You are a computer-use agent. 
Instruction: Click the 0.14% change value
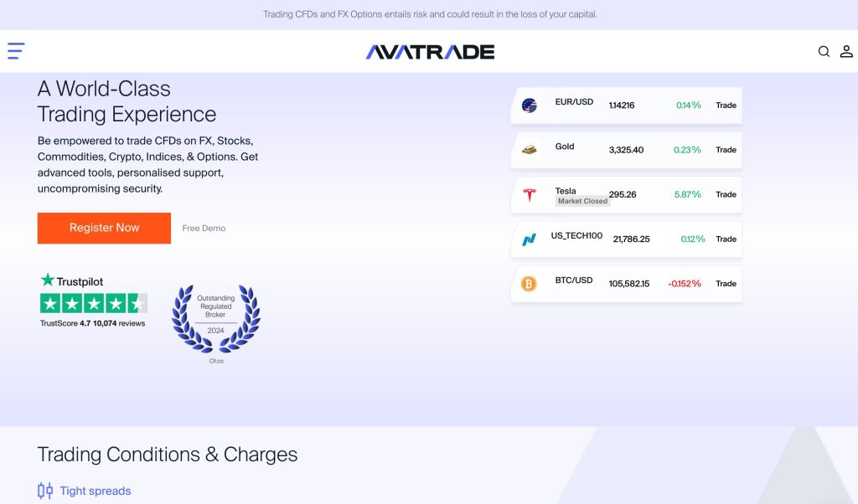pyautogui.click(x=689, y=105)
